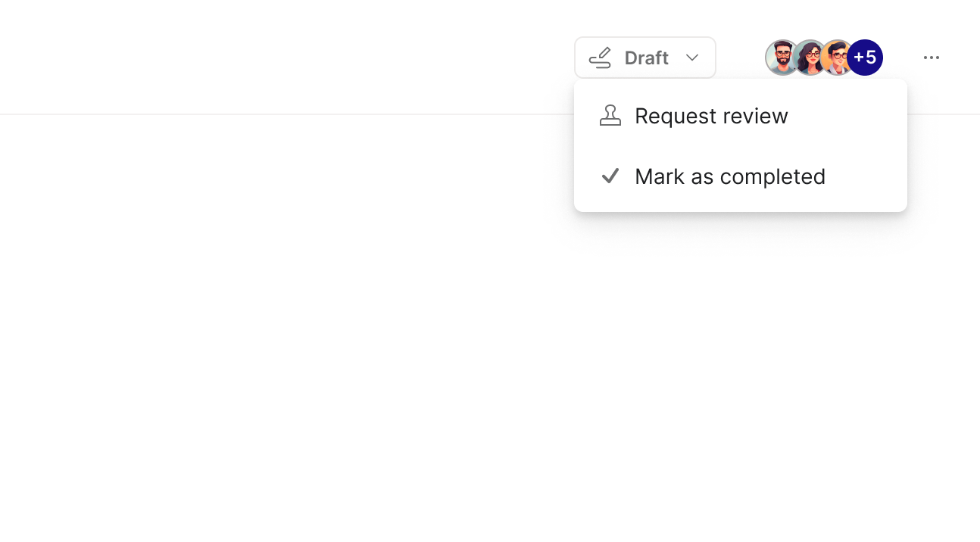Viewport: 980px width, 542px height.
Task: Open the leftmost collaborator's profile picture
Action: pos(781,58)
